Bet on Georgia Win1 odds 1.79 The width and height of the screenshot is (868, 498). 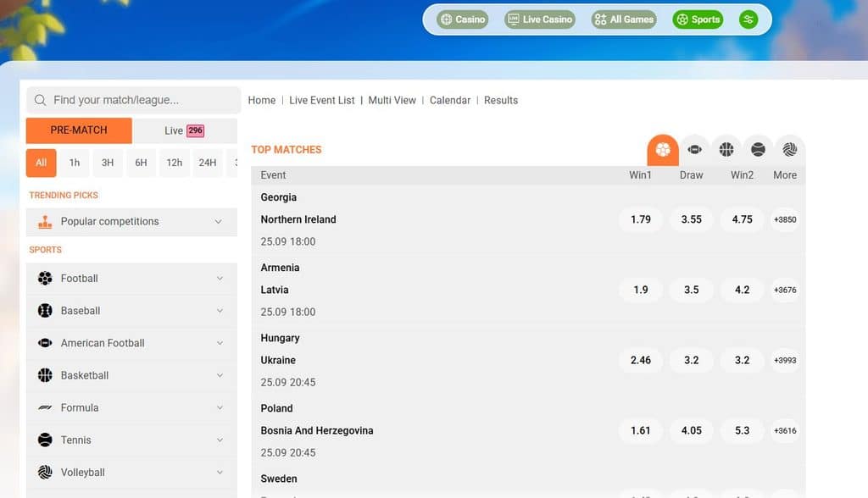pyautogui.click(x=641, y=219)
